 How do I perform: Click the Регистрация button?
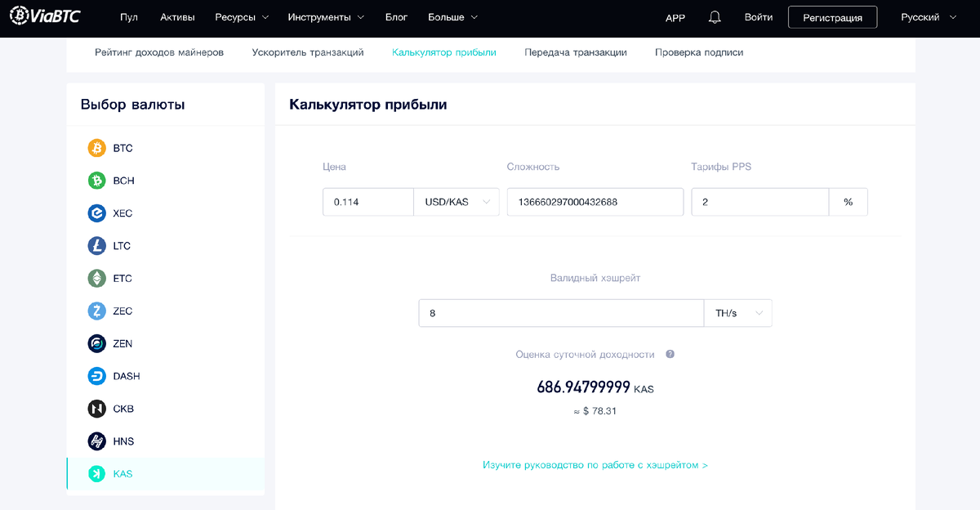[832, 16]
